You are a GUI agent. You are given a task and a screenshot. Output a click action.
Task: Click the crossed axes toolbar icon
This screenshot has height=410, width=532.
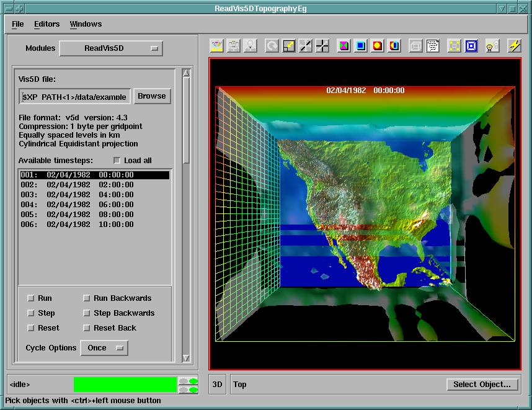(x=322, y=46)
